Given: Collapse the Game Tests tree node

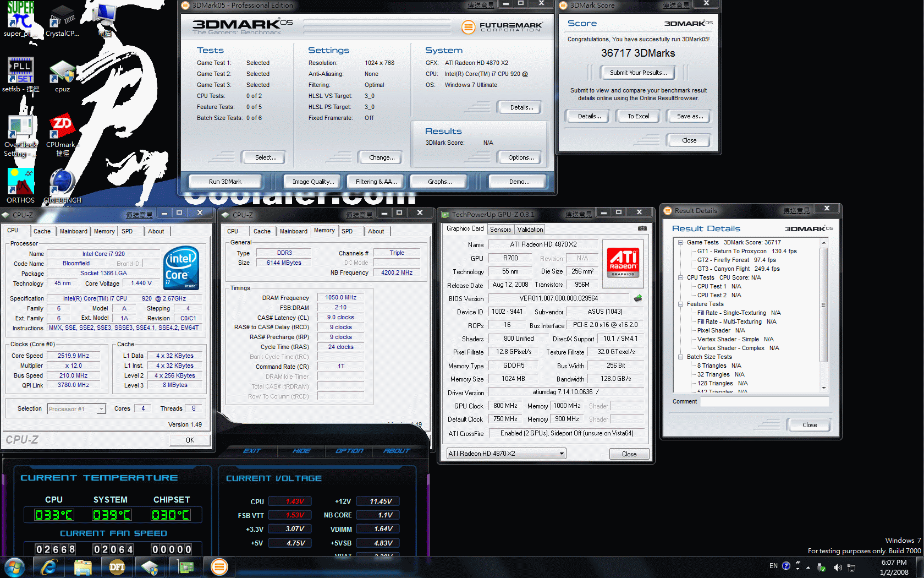Looking at the screenshot, I should click(x=680, y=242).
